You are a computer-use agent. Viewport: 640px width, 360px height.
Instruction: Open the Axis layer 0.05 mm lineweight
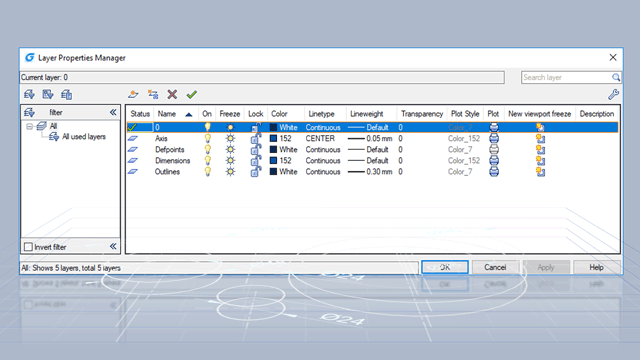coord(370,138)
